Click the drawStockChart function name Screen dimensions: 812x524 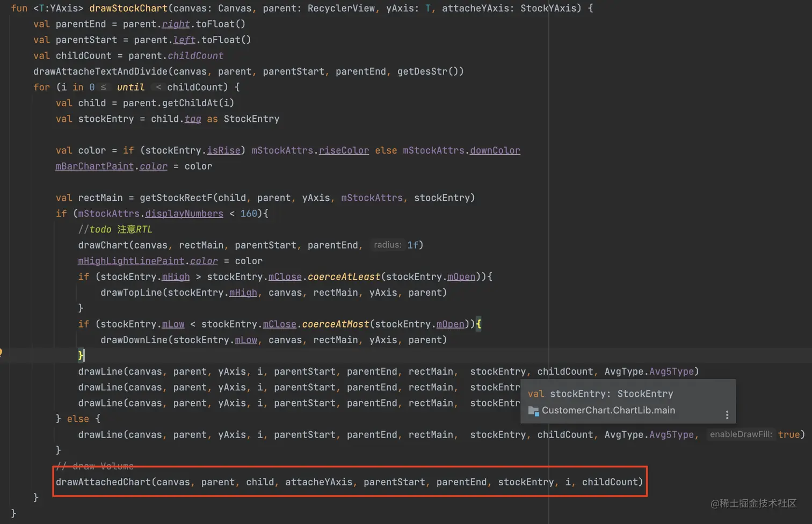128,8
